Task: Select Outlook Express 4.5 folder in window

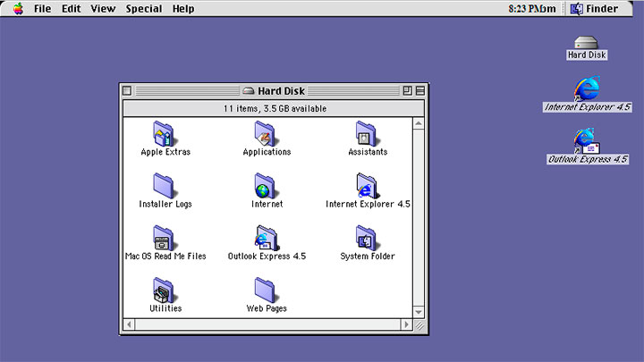Action: [x=267, y=238]
